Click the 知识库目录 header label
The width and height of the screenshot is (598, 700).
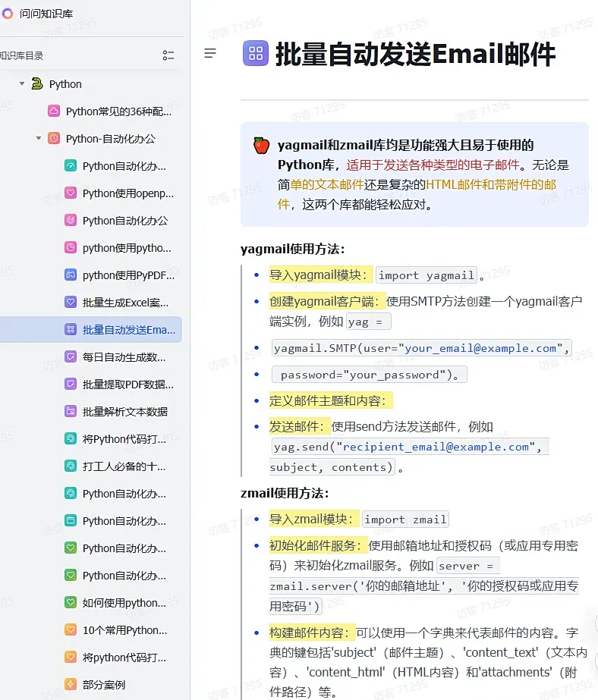[x=21, y=56]
